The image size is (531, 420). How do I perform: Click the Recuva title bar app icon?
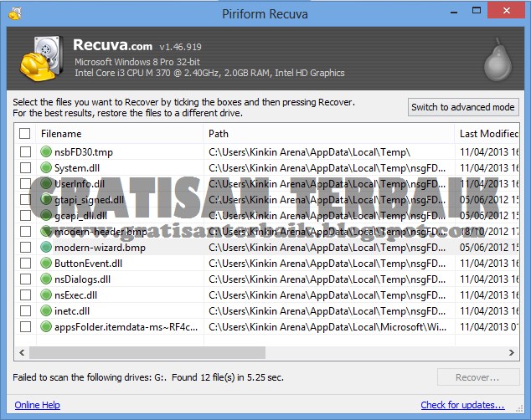click(15, 13)
